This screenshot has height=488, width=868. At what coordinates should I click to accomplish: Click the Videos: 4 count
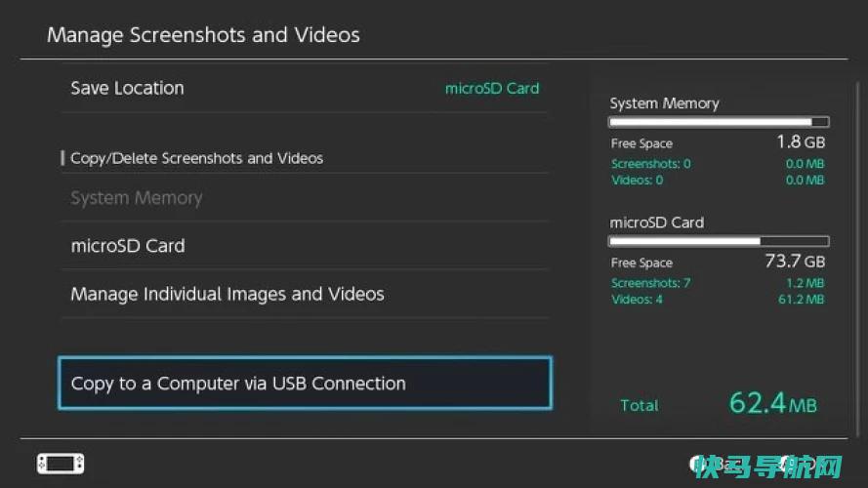[x=637, y=300]
